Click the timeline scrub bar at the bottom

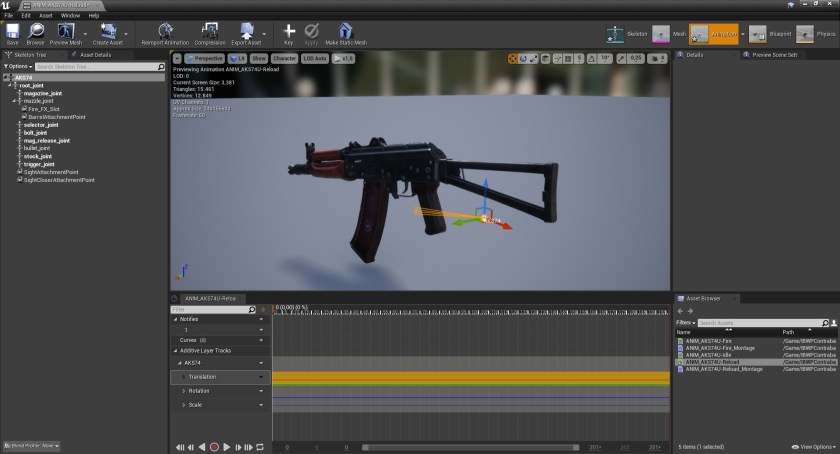click(x=470, y=447)
